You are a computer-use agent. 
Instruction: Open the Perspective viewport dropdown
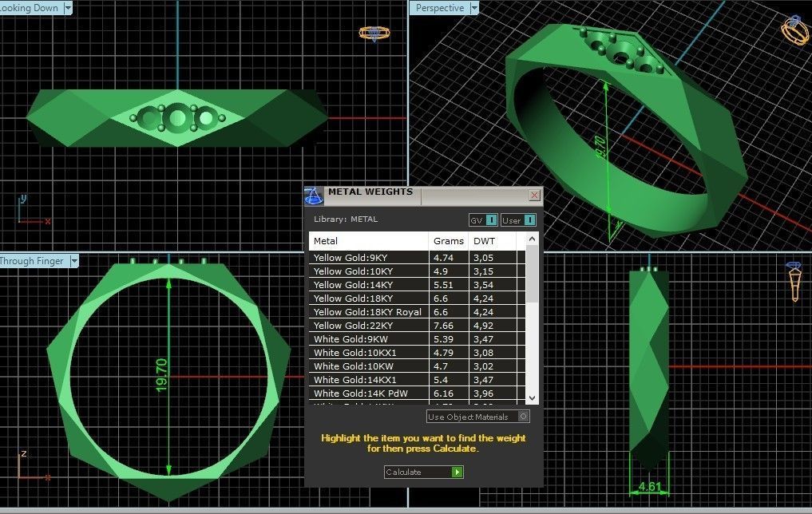[x=476, y=7]
